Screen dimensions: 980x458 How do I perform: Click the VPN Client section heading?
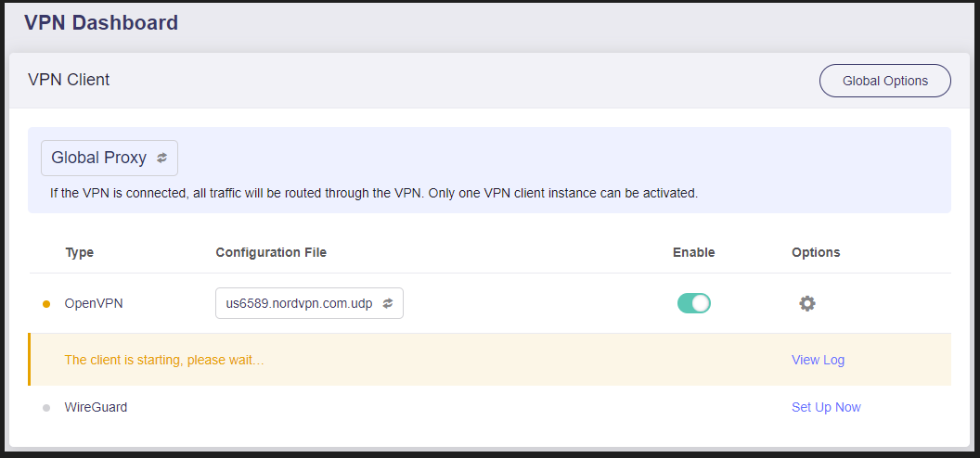click(x=69, y=80)
